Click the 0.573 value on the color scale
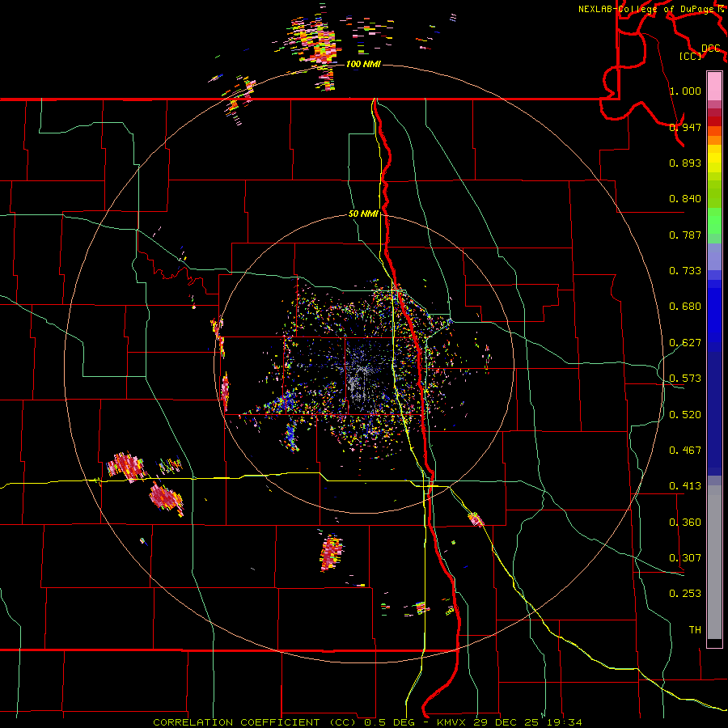The width and height of the screenshot is (728, 728). [685, 379]
